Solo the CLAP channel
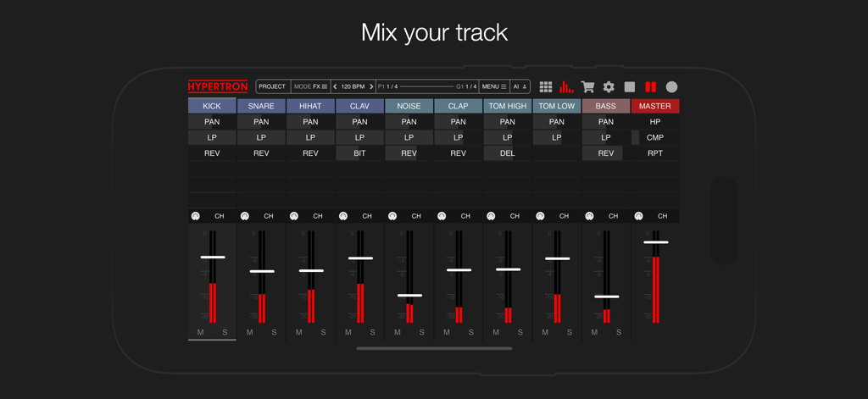868x399 pixels. [x=471, y=332]
